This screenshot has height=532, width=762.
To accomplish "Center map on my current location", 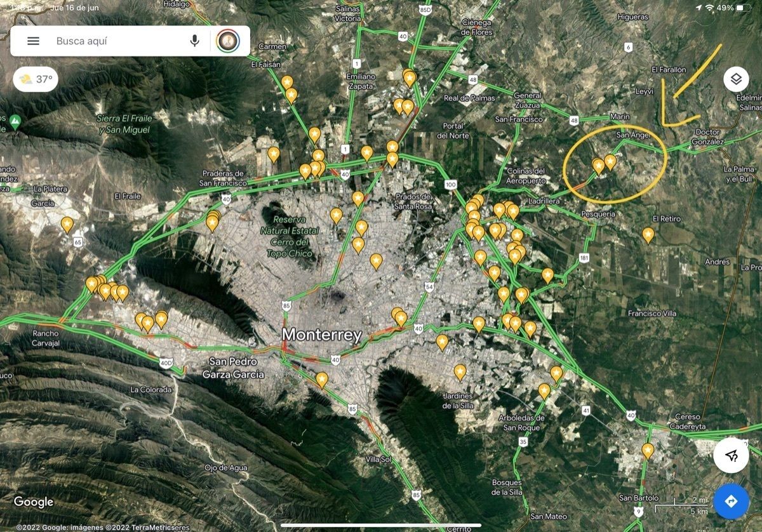I will click(x=731, y=455).
